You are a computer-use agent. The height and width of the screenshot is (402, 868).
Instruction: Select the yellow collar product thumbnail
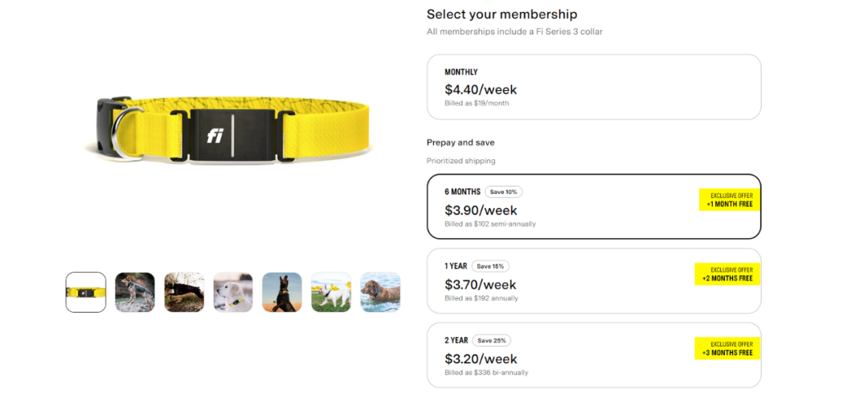click(x=86, y=292)
